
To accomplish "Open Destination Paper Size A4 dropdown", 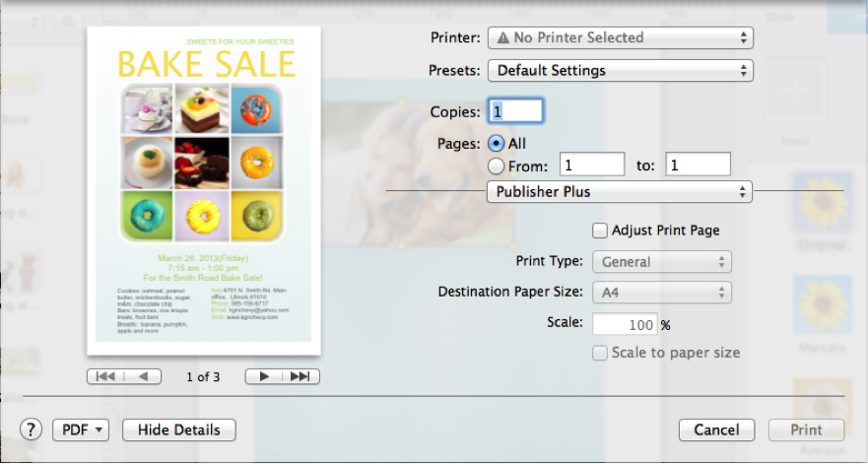I will pyautogui.click(x=661, y=293).
